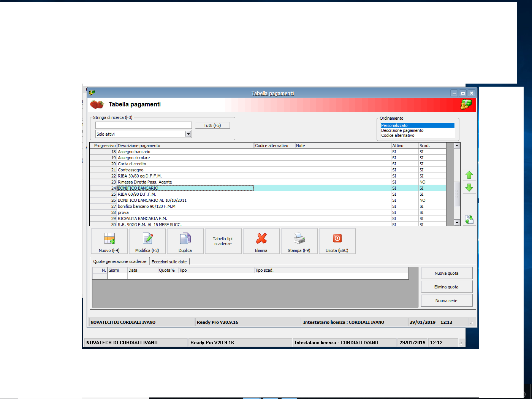Click the payments grid scroll up arrow
The width and height of the screenshot is (532, 399).
coord(457,146)
